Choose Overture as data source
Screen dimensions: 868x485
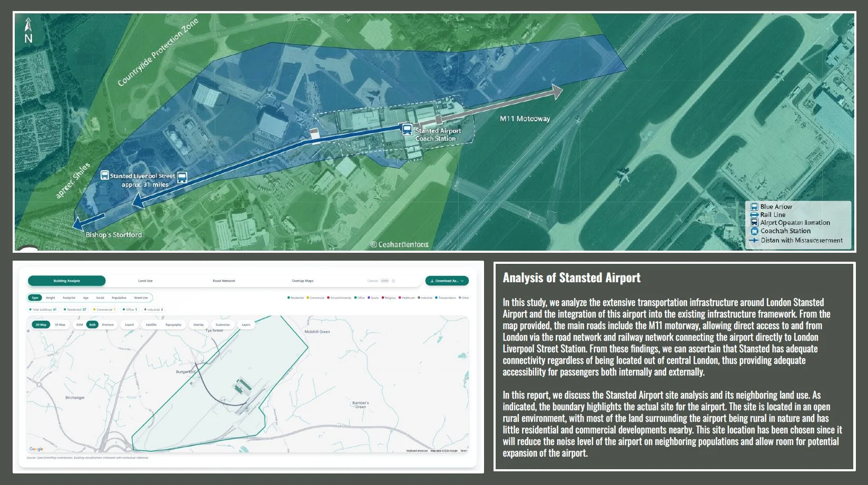pyautogui.click(x=108, y=324)
